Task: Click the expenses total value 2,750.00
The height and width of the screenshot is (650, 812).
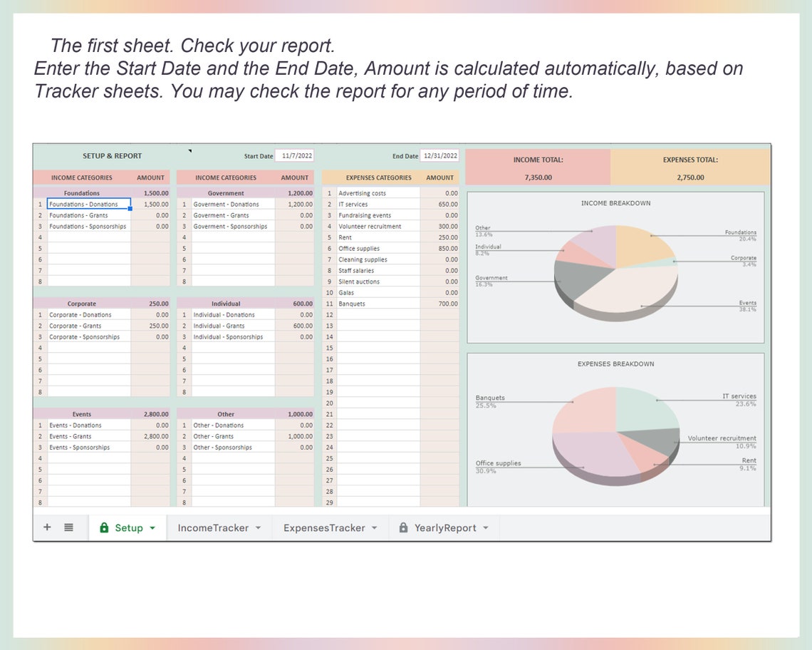Action: [x=690, y=177]
